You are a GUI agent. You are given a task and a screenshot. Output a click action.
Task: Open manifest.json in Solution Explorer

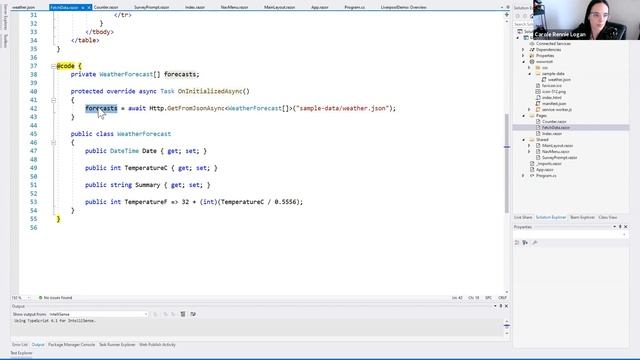coord(553,104)
